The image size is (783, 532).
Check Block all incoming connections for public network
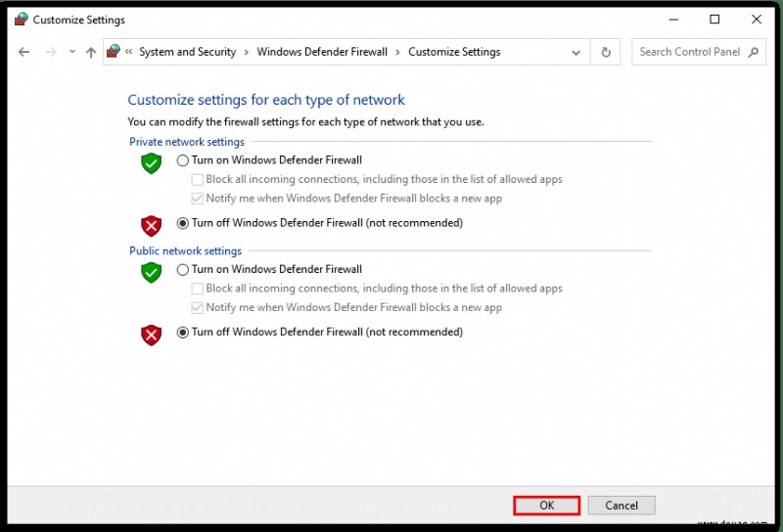point(198,288)
